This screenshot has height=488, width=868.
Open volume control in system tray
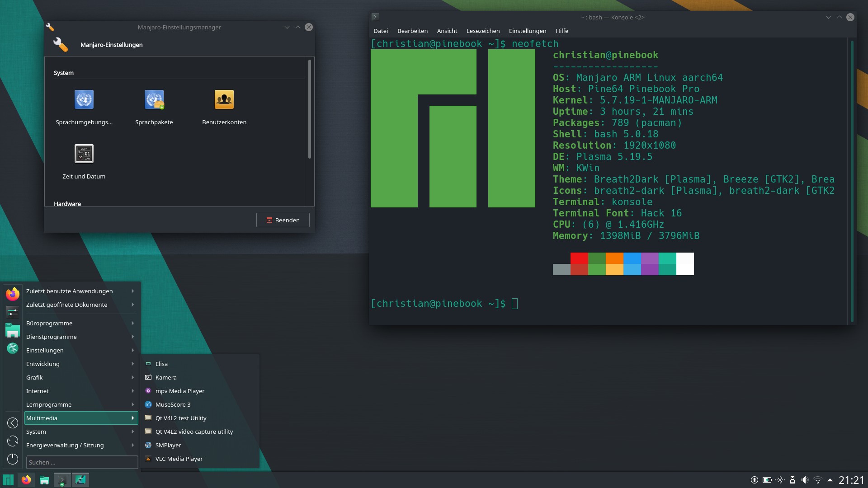[x=805, y=480]
